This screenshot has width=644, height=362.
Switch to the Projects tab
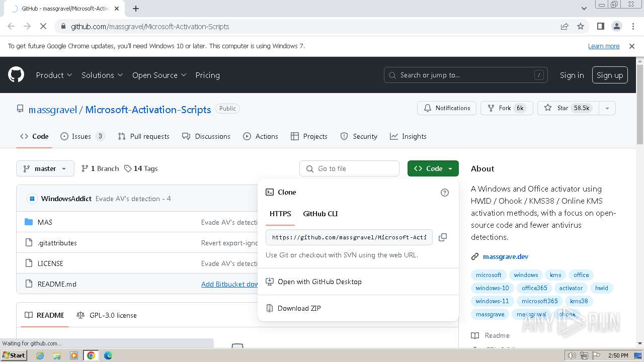click(309, 136)
